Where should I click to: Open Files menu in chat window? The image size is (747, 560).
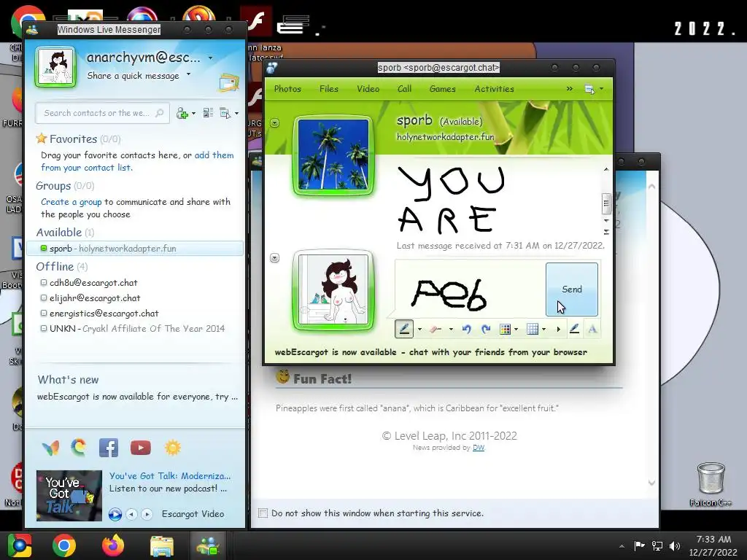click(329, 88)
